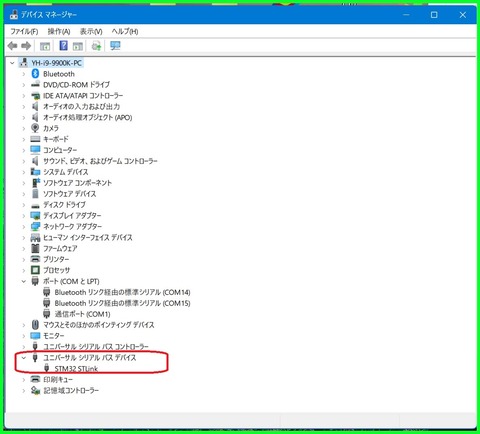The width and height of the screenshot is (480, 434).
Task: Click the システム デバイス folder icon
Action: (x=35, y=172)
